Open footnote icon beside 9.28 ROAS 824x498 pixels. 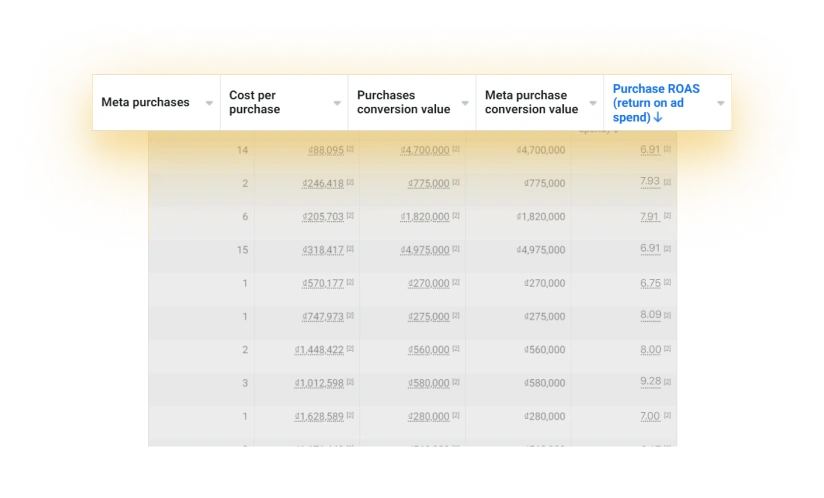[x=667, y=382]
